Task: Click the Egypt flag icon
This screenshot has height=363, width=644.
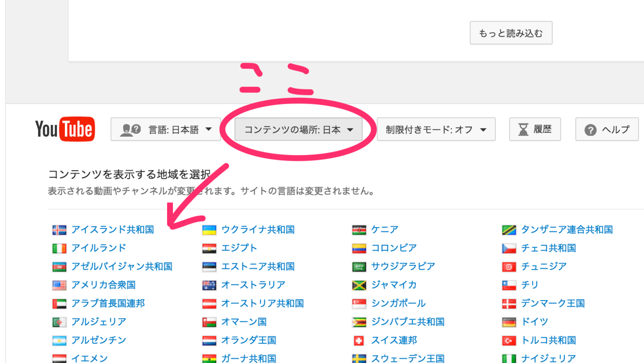Action: pos(209,248)
